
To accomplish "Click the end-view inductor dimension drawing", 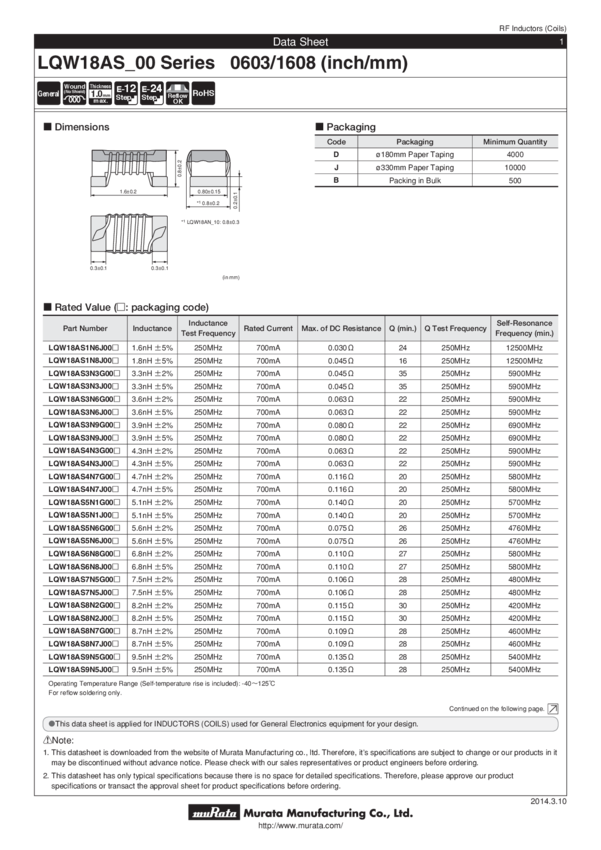I will click(x=208, y=168).
